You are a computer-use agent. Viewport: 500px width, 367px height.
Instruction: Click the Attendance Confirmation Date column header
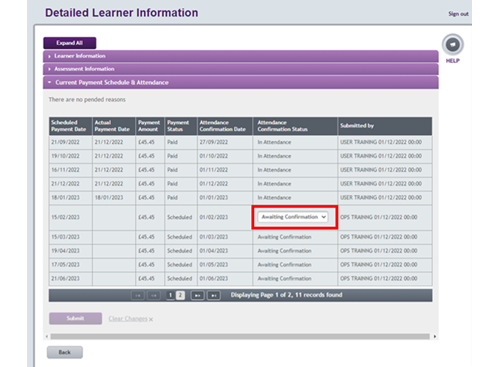coord(225,126)
